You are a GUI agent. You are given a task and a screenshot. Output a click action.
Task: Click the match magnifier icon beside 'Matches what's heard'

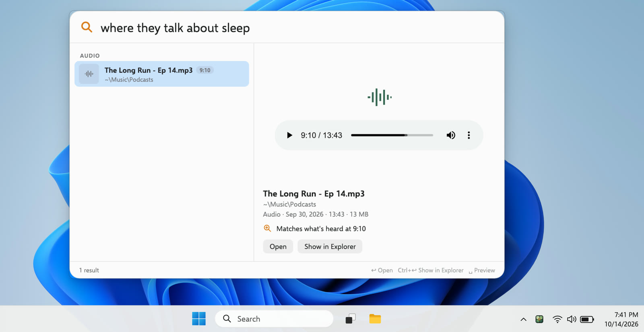(x=267, y=229)
